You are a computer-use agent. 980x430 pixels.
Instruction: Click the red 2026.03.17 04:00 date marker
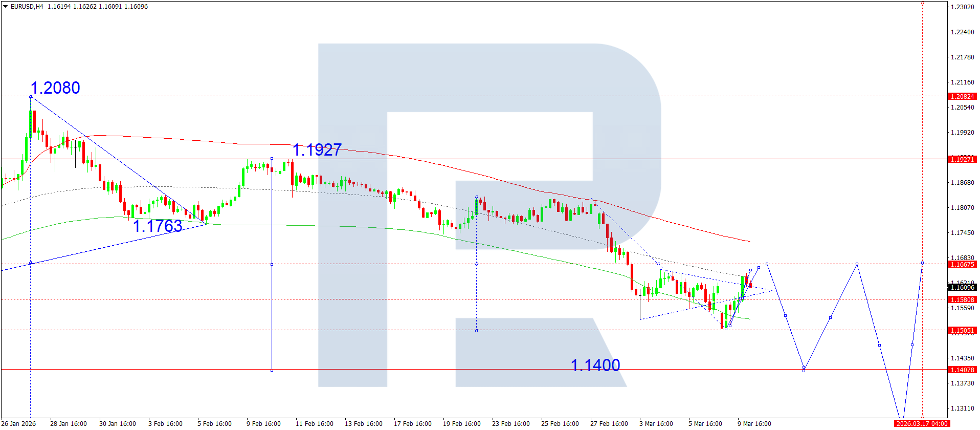point(922,424)
